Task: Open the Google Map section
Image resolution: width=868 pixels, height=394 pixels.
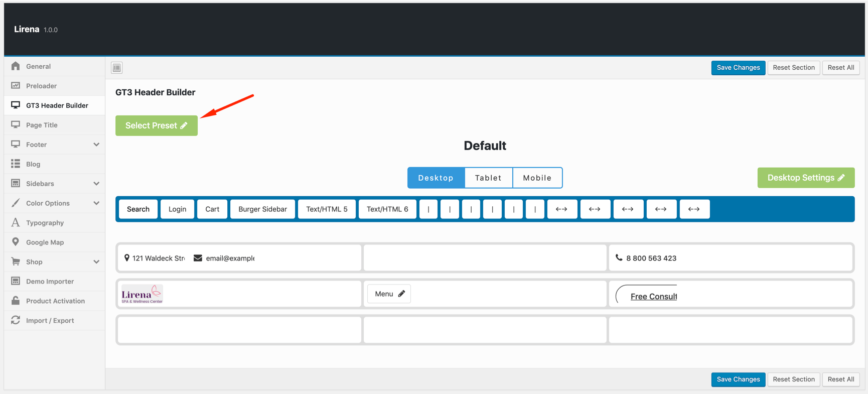Action: (54, 242)
